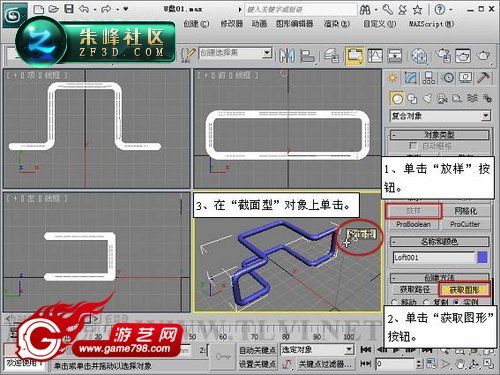Click the Render teapot icon
This screenshot has width=500, height=375.
coord(483,55)
